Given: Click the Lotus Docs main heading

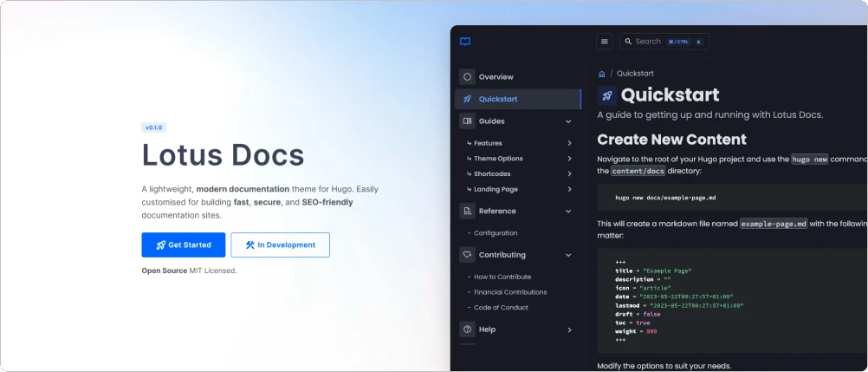Looking at the screenshot, I should [223, 154].
